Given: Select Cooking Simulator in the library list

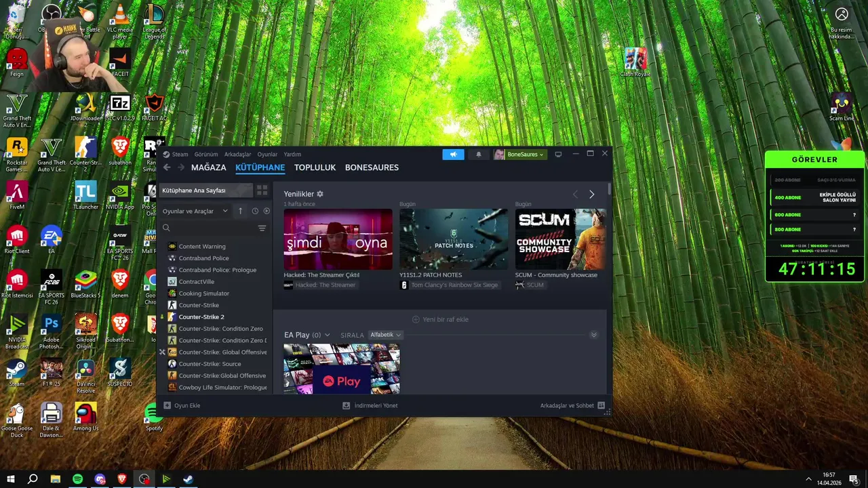Looking at the screenshot, I should coord(203,293).
